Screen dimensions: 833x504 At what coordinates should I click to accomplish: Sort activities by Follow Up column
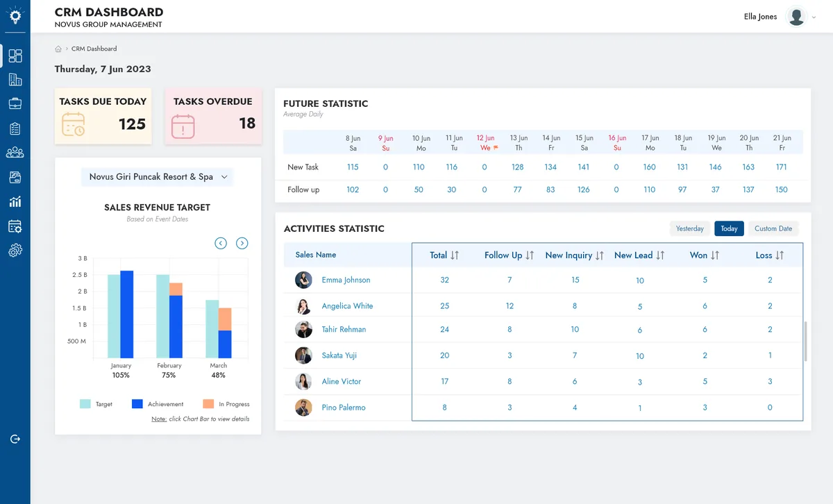click(530, 255)
